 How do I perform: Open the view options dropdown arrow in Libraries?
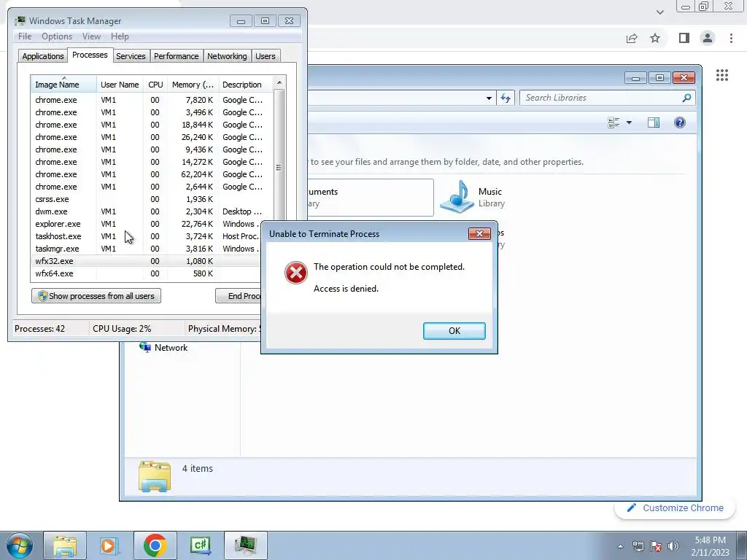pos(629,122)
